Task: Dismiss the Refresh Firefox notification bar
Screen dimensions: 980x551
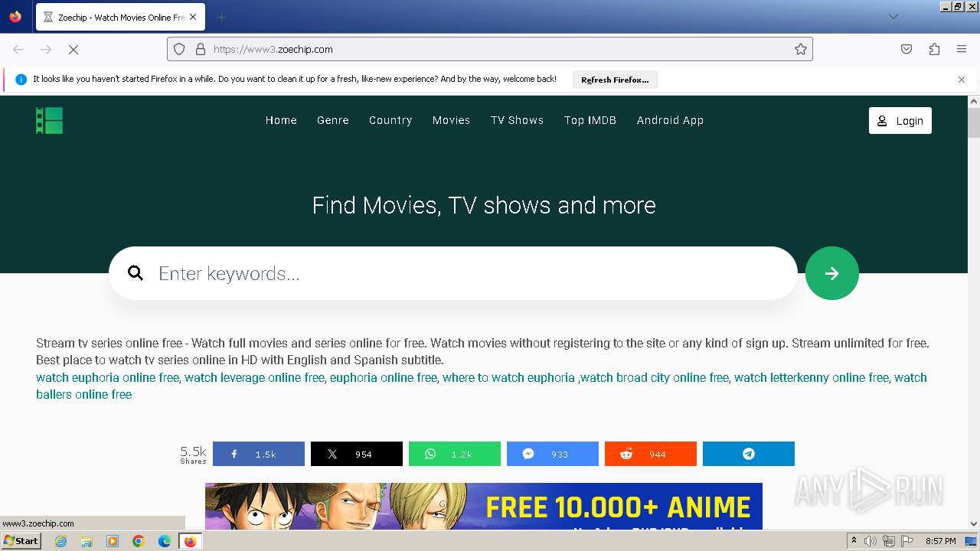Action: click(962, 80)
